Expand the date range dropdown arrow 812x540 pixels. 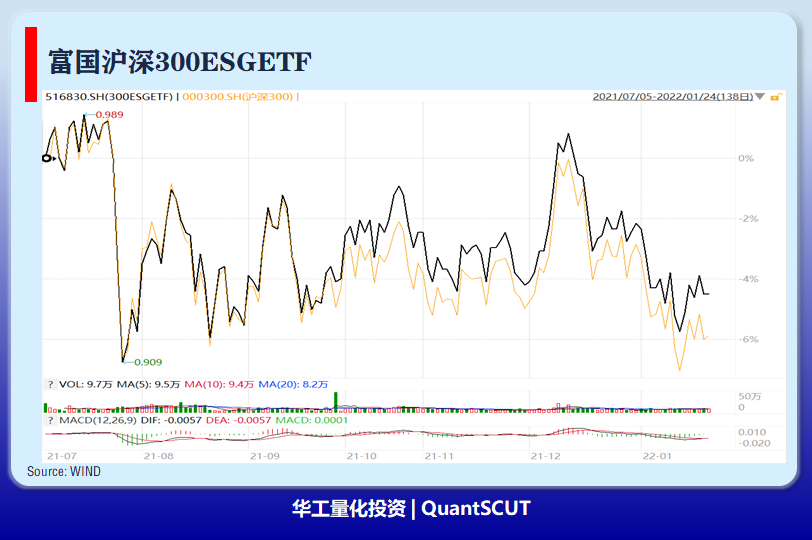(760, 96)
